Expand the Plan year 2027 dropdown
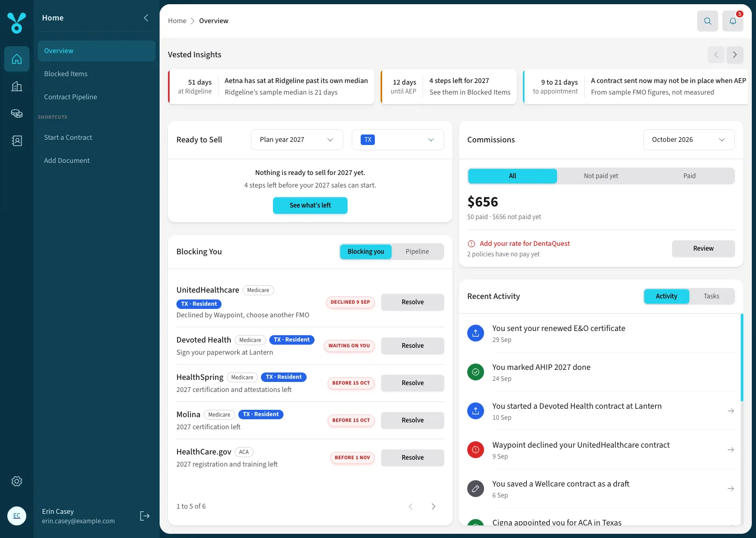The height and width of the screenshot is (538, 756). pos(297,140)
